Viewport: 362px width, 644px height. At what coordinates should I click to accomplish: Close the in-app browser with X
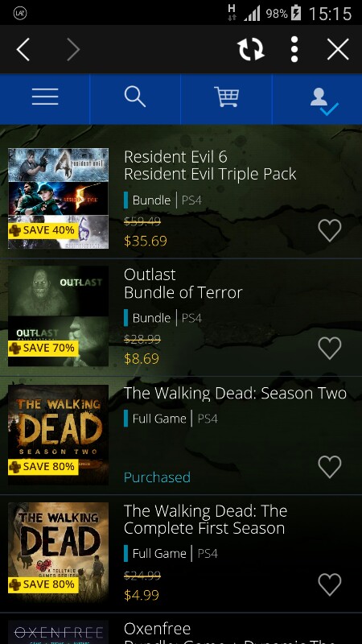coord(338,49)
